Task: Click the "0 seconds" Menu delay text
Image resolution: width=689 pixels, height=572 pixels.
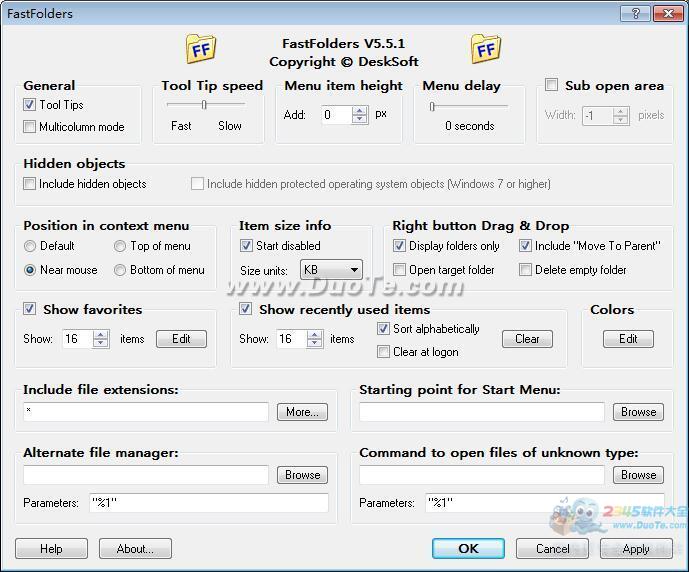Action: click(470, 126)
